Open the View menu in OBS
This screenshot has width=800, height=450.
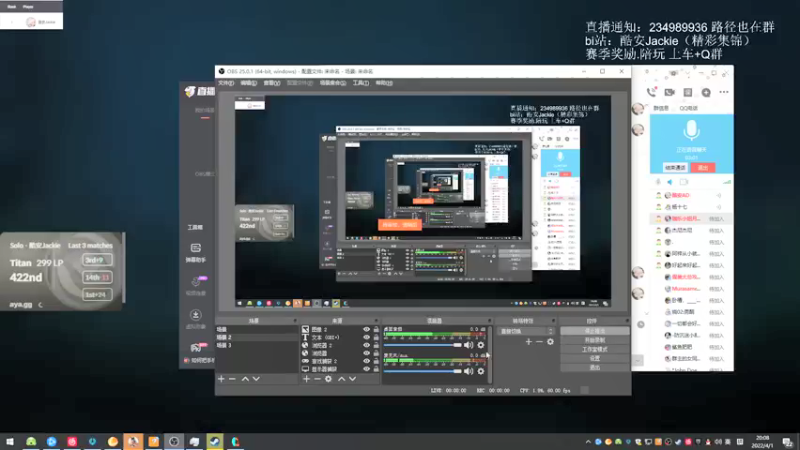pyautogui.click(x=271, y=83)
